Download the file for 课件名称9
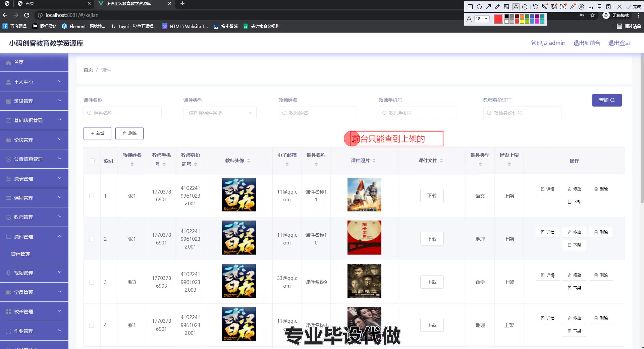The height and width of the screenshot is (349, 644). (x=432, y=282)
